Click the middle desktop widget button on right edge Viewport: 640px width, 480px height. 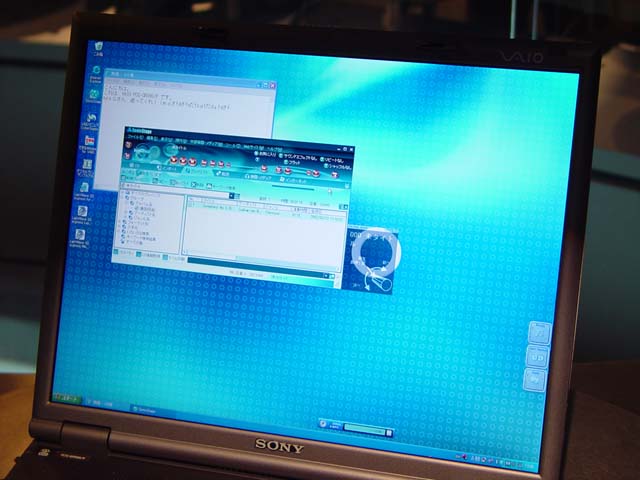point(537,357)
